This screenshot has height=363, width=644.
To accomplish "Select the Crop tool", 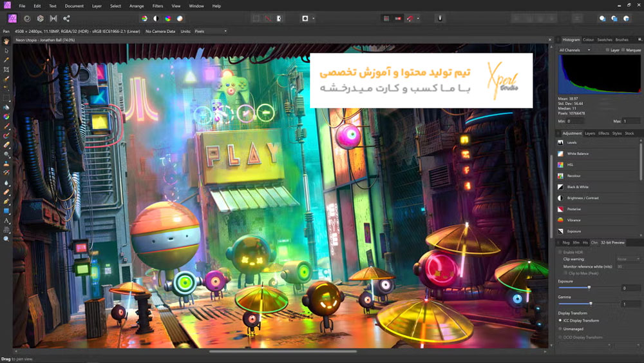I will pos(6,70).
